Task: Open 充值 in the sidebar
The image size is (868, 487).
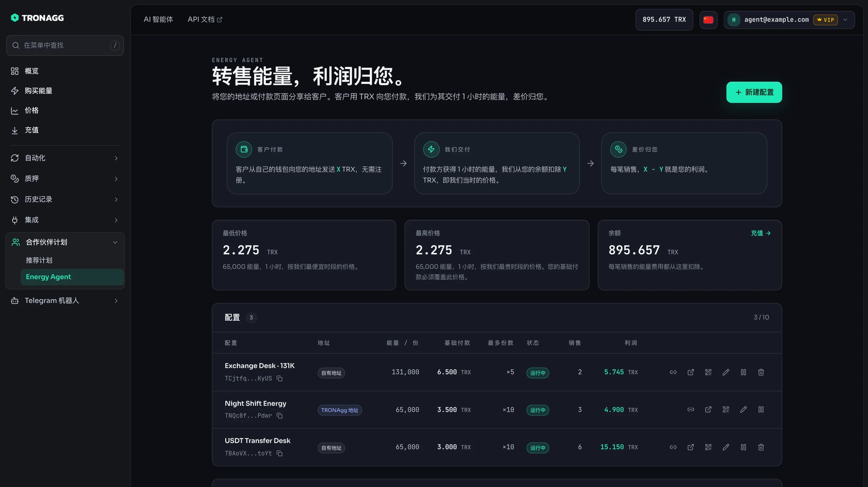Action: coord(65,130)
